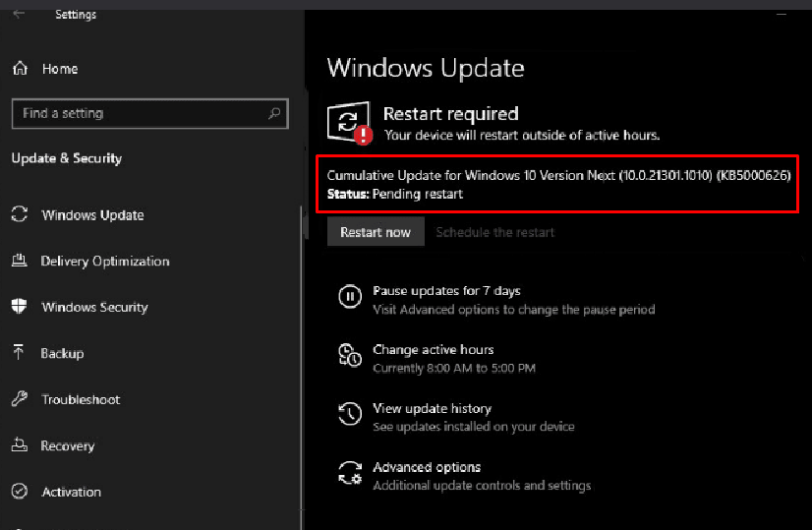Viewport: 812px width, 530px height.
Task: Select Pause updates for 7 days
Action: point(446,291)
